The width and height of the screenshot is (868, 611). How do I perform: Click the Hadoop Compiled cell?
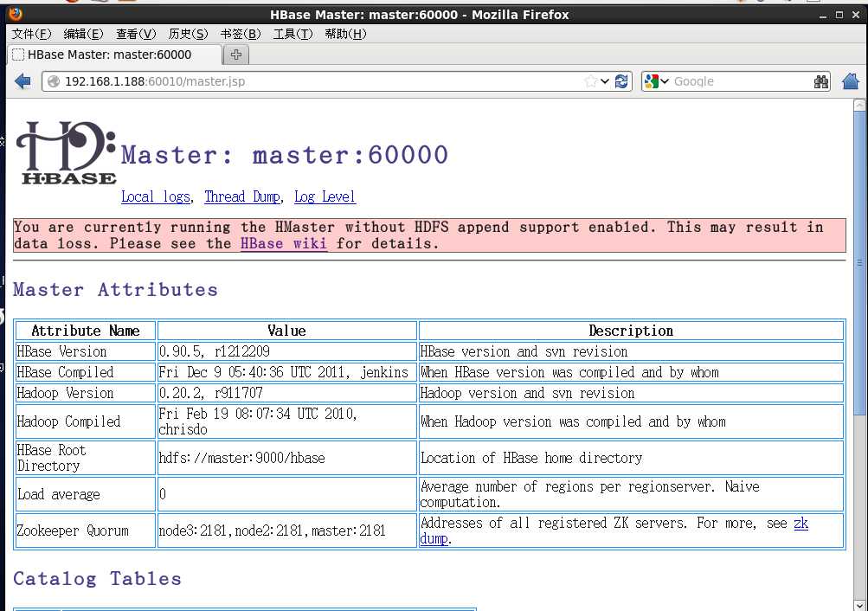coord(86,421)
